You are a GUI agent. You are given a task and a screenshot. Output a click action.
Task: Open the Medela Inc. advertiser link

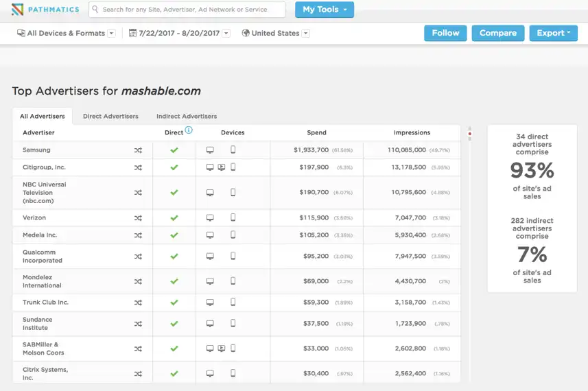(x=40, y=235)
